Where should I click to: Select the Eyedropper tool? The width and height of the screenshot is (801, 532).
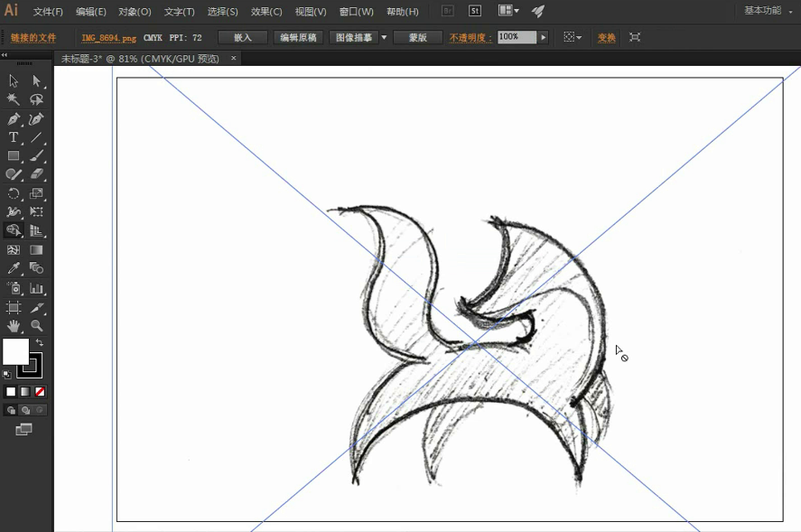[14, 268]
